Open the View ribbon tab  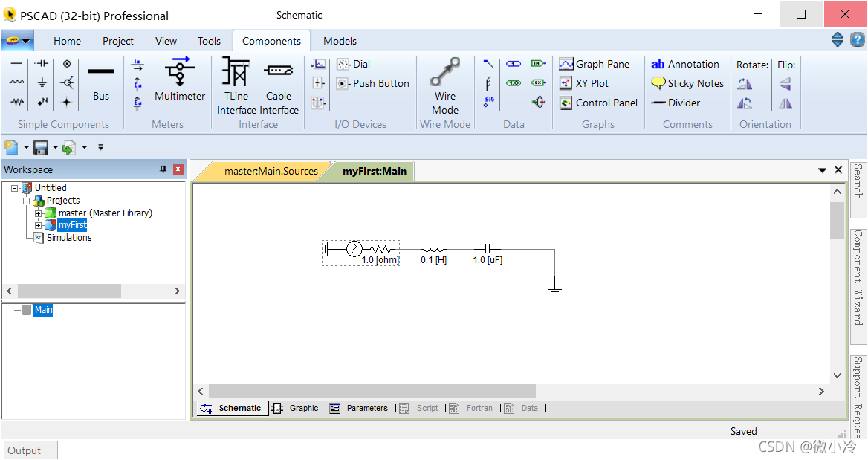pyautogui.click(x=166, y=41)
